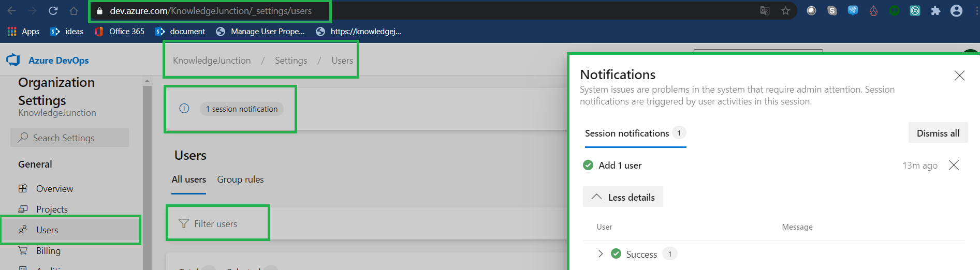Click the browser back arrow
Viewport: 980px width, 270px height.
click(11, 11)
